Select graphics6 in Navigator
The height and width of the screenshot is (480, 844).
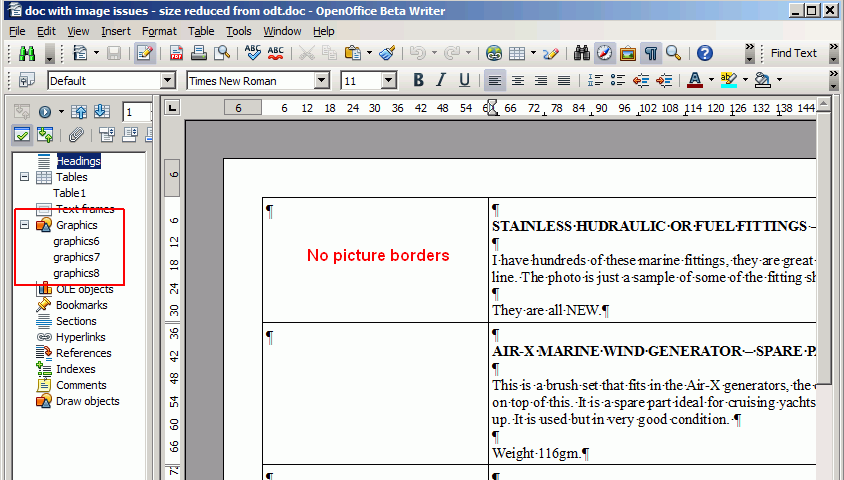point(76,241)
